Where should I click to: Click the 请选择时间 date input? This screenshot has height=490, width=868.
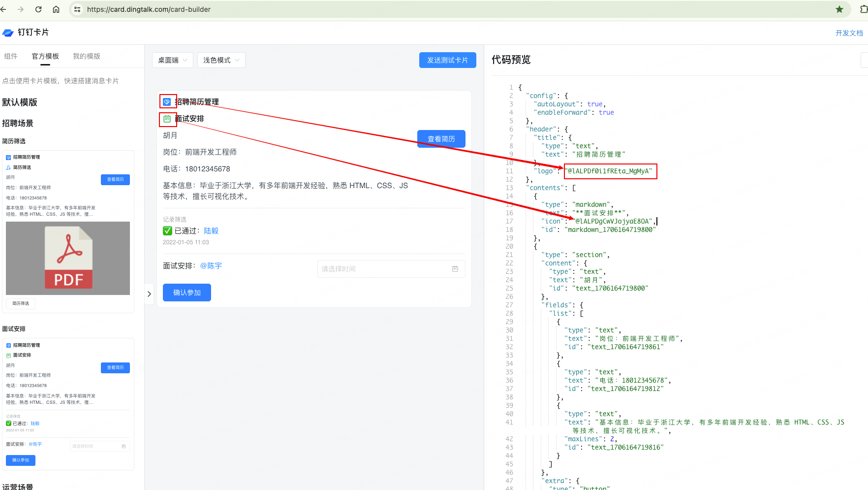tap(391, 269)
